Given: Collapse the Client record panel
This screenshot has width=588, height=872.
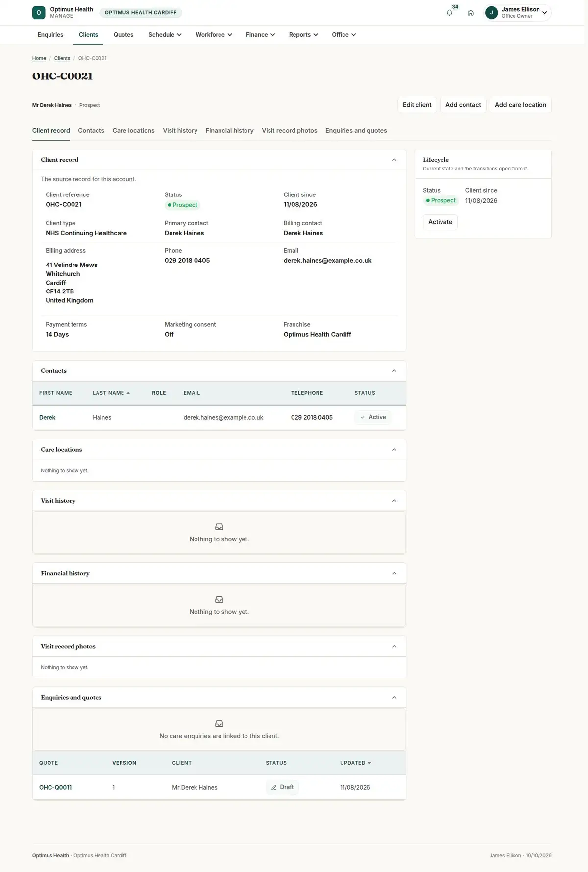Looking at the screenshot, I should (394, 160).
